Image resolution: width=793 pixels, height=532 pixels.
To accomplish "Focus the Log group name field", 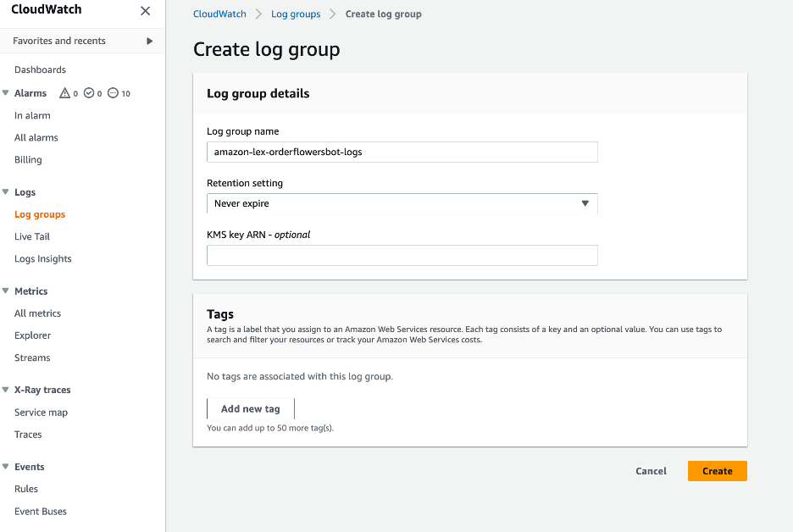I will click(x=402, y=152).
